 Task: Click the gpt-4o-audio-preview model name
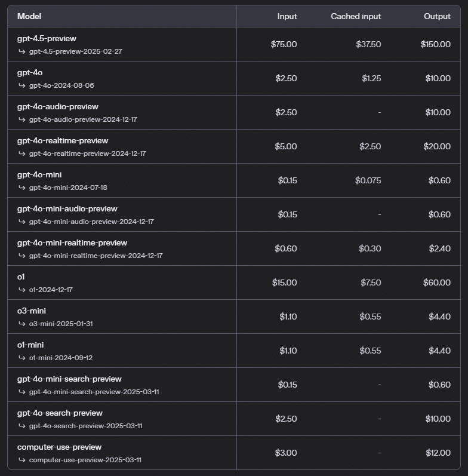(x=58, y=106)
